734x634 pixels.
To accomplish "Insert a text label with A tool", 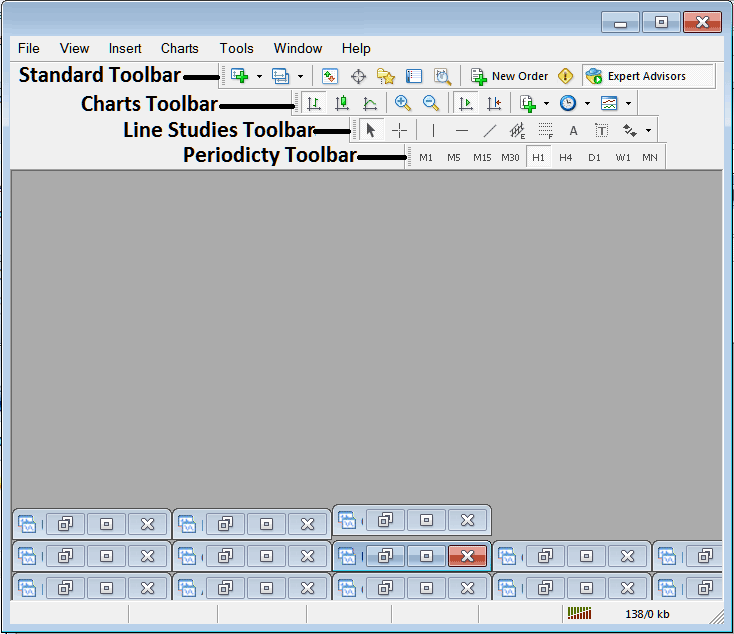I will point(573,130).
